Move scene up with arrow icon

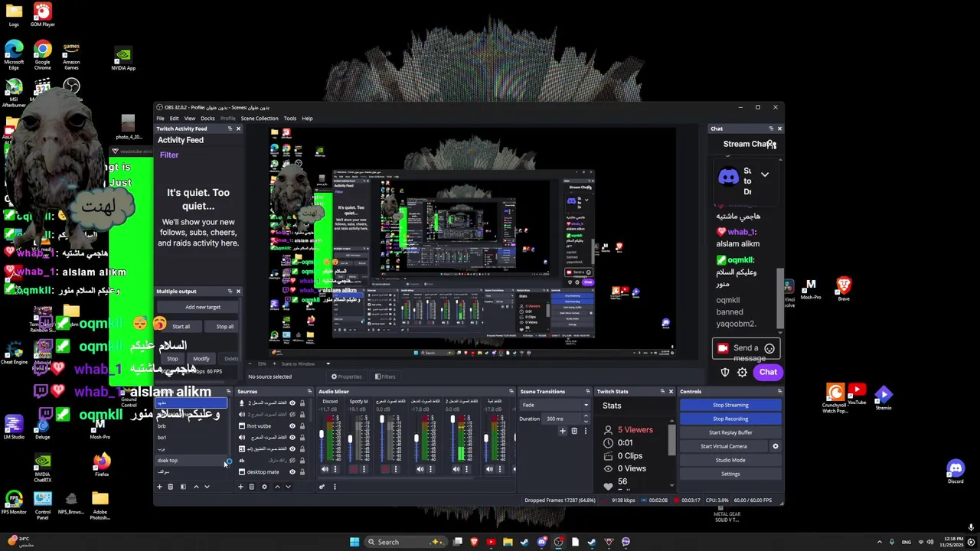[x=196, y=487]
